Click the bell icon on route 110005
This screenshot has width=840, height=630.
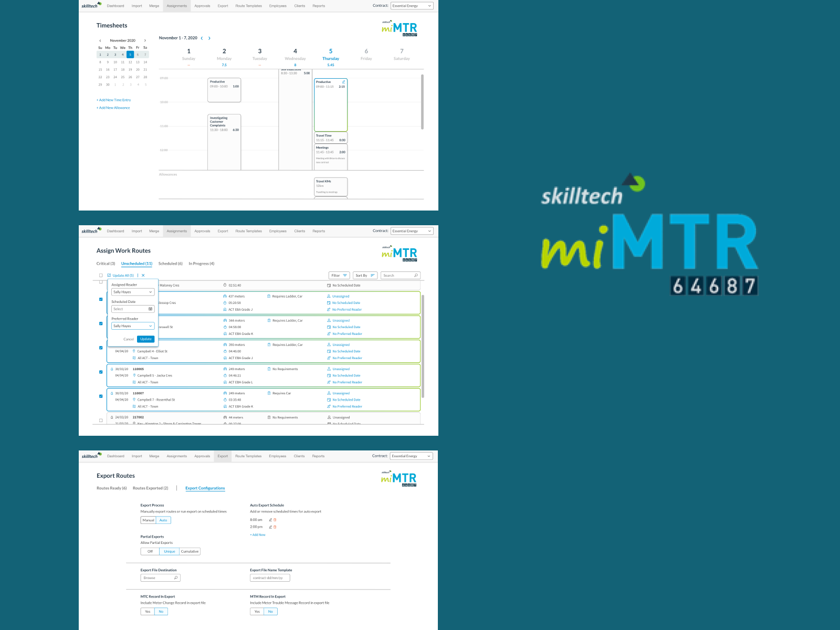[x=112, y=369]
